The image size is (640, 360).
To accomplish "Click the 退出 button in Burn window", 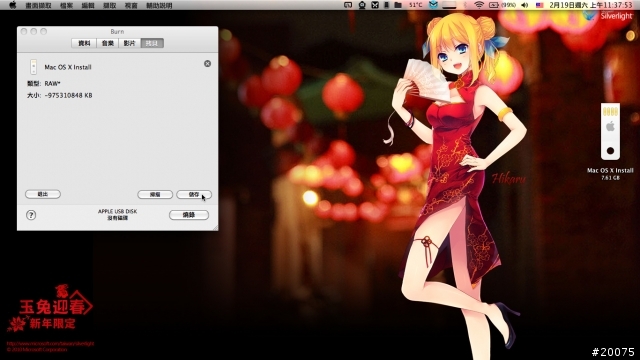I will coord(43,194).
